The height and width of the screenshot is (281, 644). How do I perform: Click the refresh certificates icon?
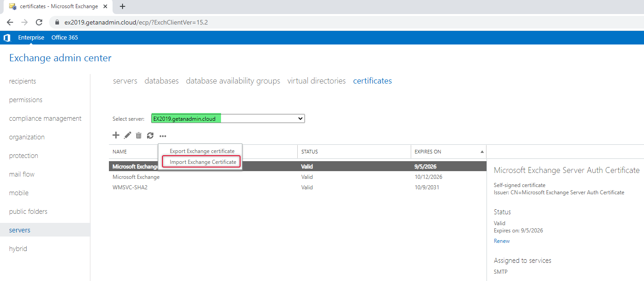tap(150, 135)
